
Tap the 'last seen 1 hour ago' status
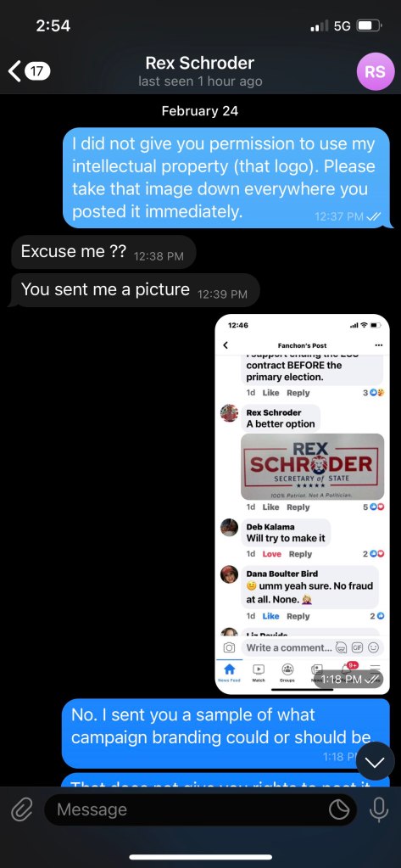pos(200,81)
